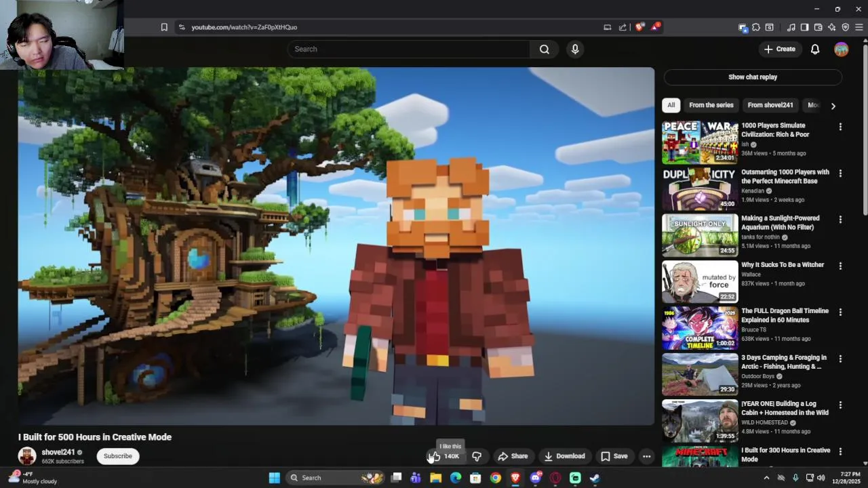Open options for 'Sunlight-Powered Aquarium' video
The height and width of the screenshot is (488, 868).
[x=840, y=220]
